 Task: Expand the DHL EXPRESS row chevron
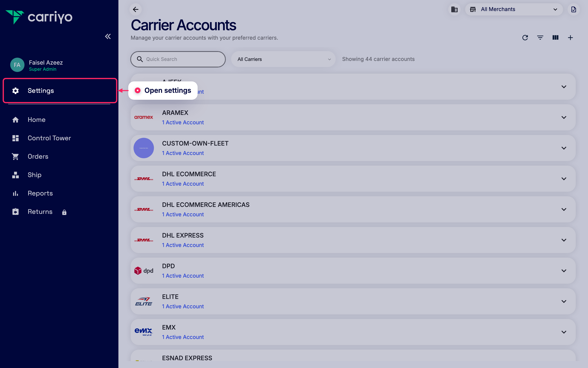564,240
